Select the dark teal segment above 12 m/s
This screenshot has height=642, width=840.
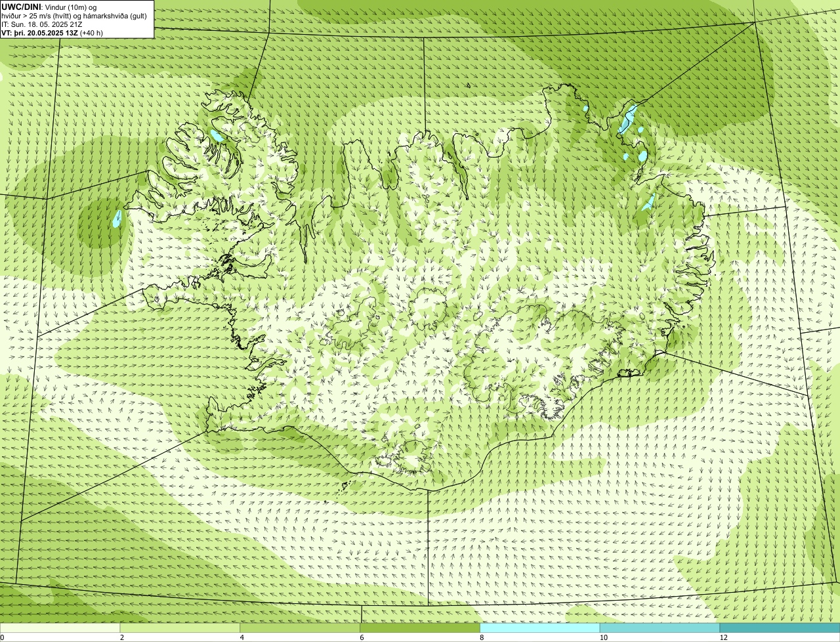[x=780, y=628]
